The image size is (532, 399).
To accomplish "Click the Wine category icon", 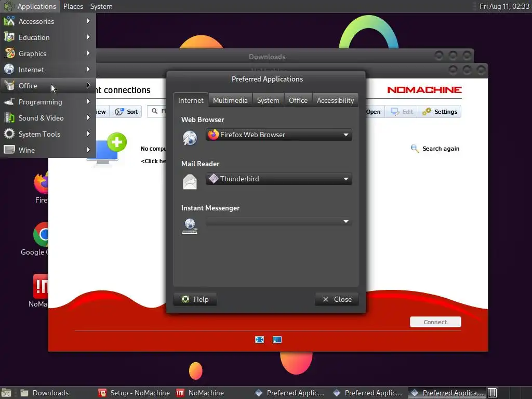I will 9,150.
